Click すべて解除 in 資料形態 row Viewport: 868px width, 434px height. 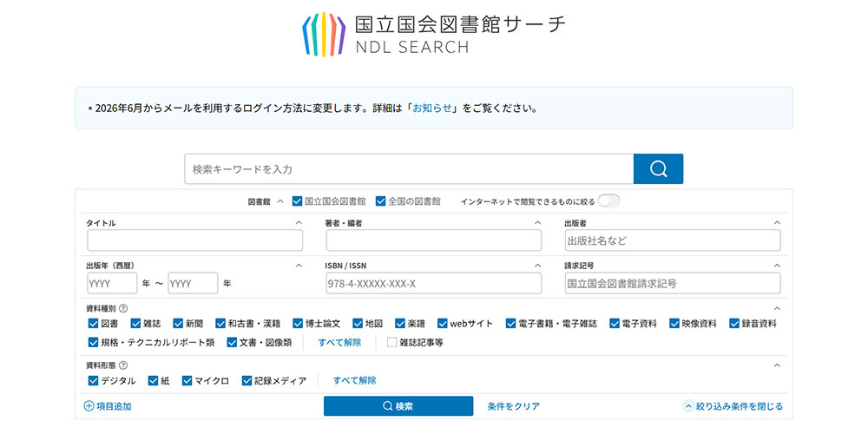[x=354, y=380]
